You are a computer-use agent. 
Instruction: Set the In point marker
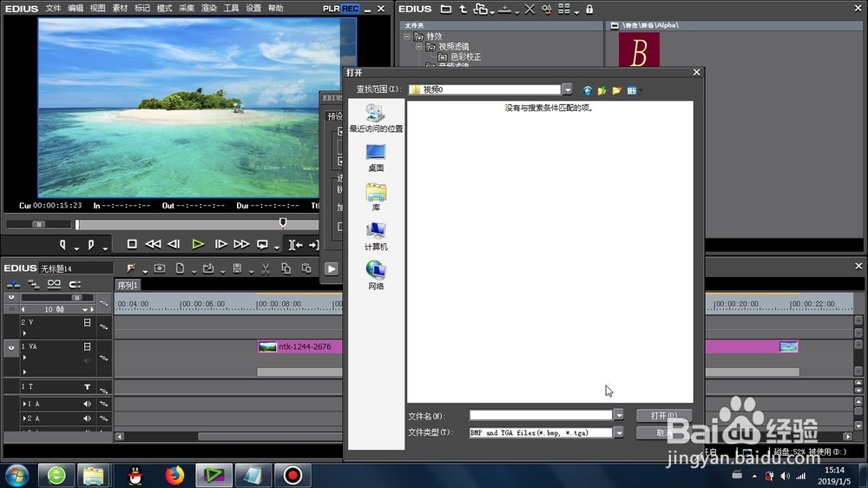[x=62, y=244]
